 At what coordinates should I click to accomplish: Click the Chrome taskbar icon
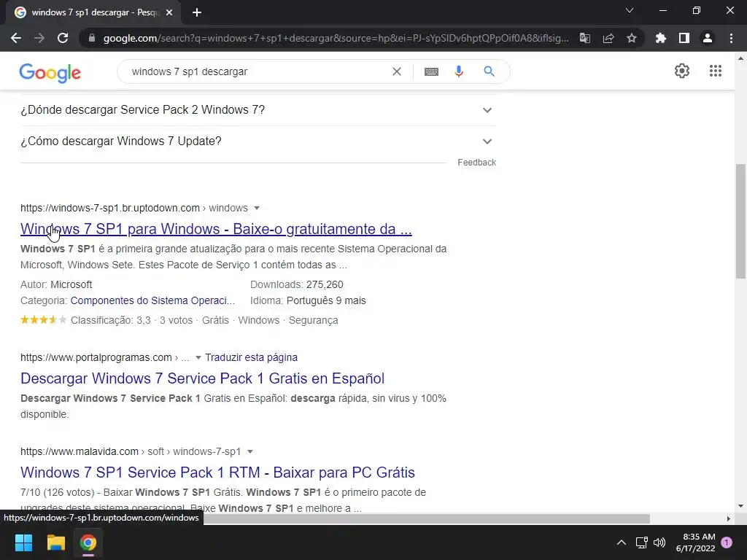(88, 542)
